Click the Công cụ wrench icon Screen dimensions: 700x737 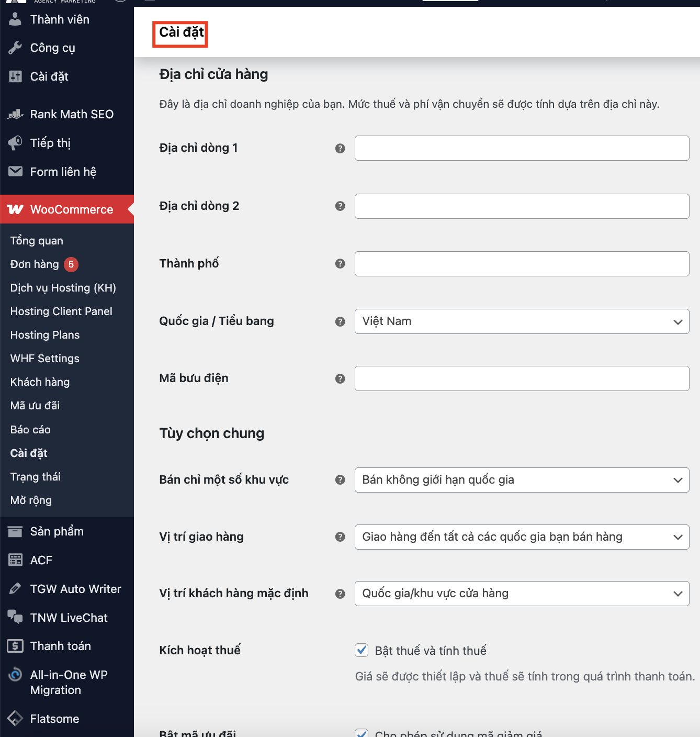(15, 48)
